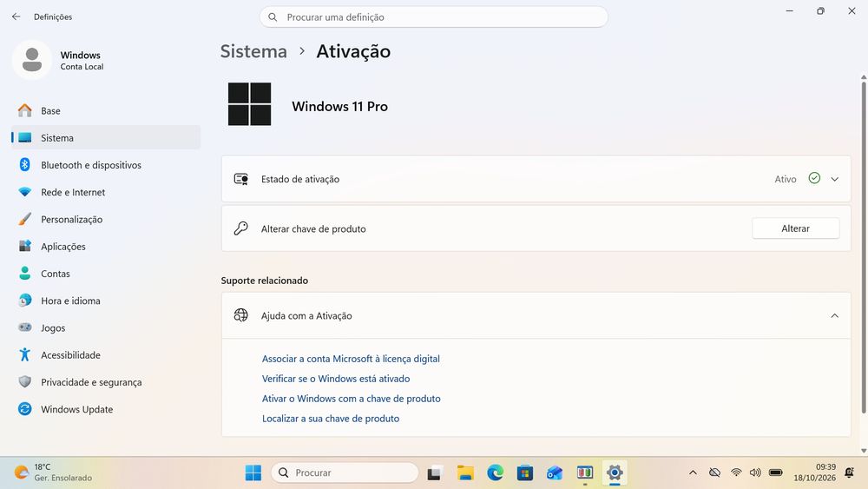This screenshot has height=489, width=868.
Task: Click the Sistema breadcrumb link
Action: tap(253, 51)
